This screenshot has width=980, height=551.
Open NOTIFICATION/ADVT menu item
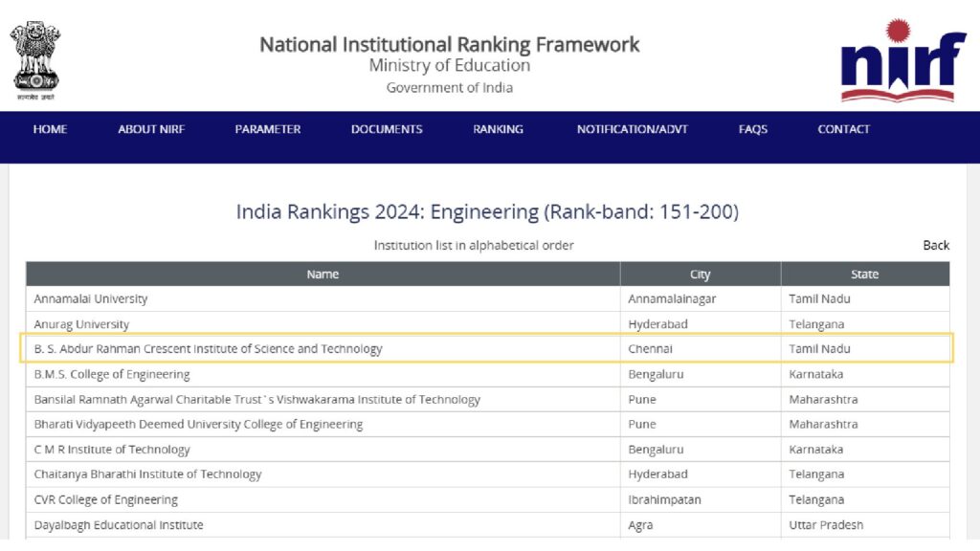pyautogui.click(x=632, y=129)
